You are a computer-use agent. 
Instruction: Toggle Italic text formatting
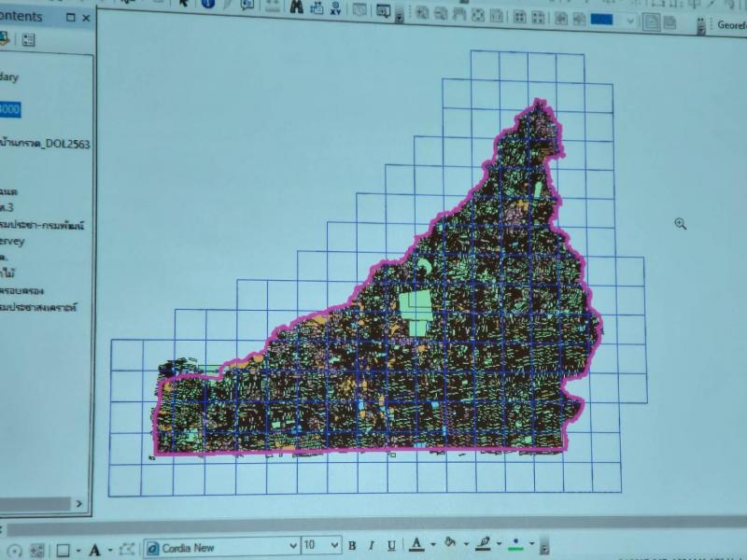tap(372, 545)
